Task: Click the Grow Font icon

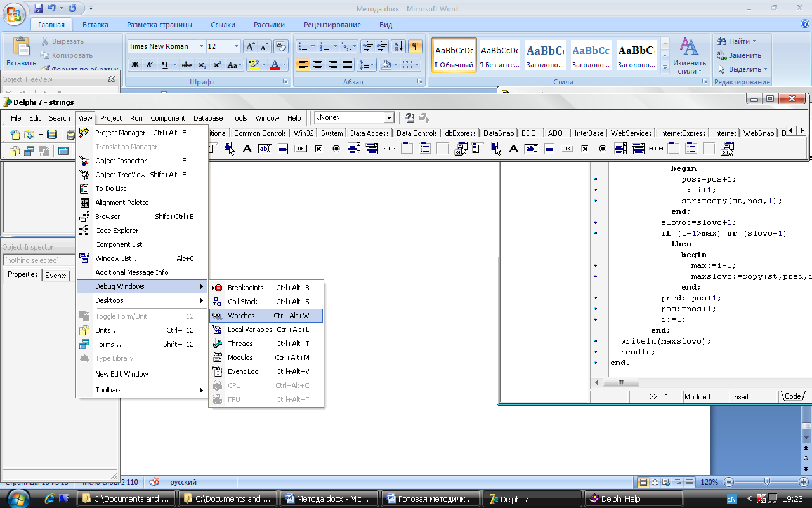Action: (251, 46)
